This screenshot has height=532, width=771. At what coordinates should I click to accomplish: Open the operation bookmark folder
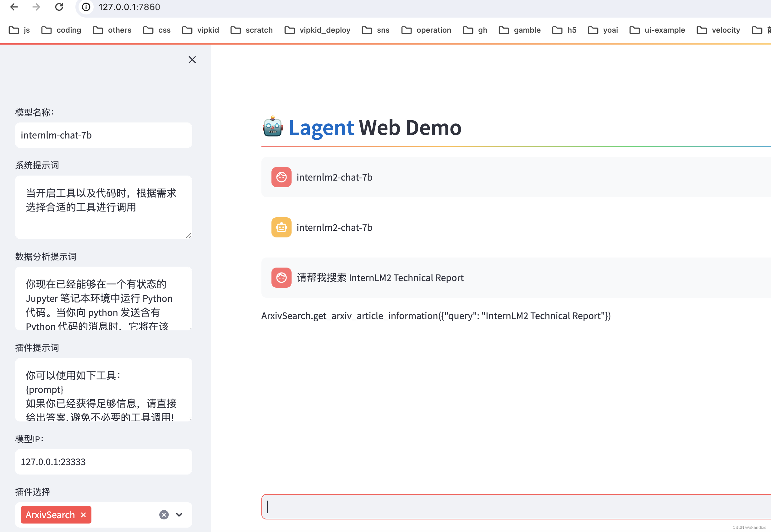pos(426,30)
